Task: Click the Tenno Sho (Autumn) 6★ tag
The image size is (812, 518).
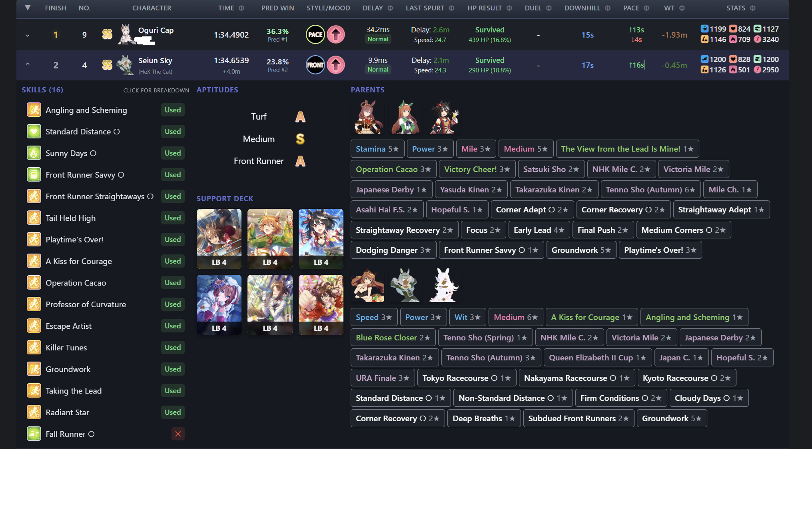Action: point(650,190)
